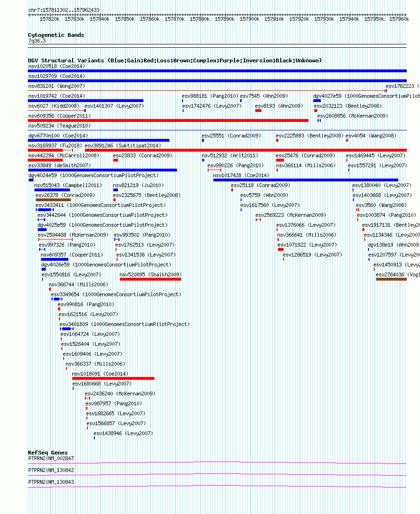
Task: Select nsv515043 (Campbell2011) variant
Action: pos(68,185)
